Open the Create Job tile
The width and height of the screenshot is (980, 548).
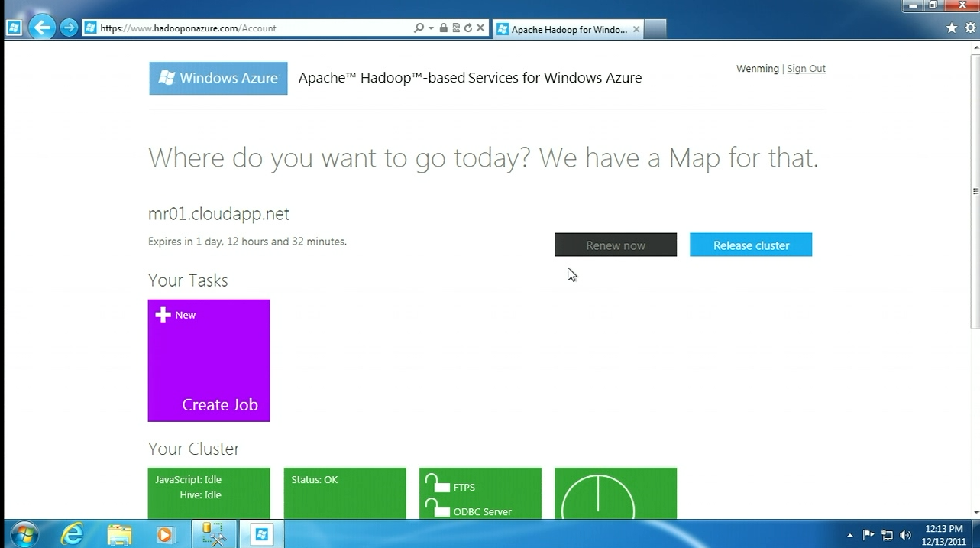click(209, 360)
